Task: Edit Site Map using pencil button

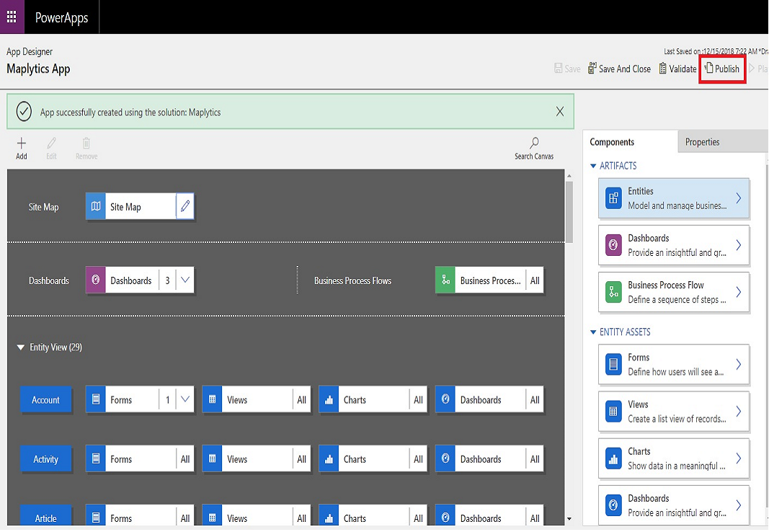Action: [x=185, y=206]
